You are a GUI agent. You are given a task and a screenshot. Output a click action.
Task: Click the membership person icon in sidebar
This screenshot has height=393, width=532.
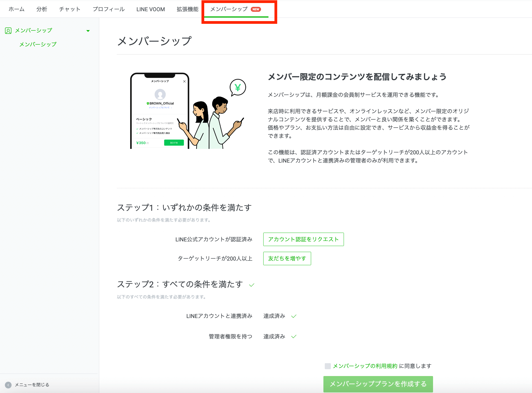click(8, 31)
